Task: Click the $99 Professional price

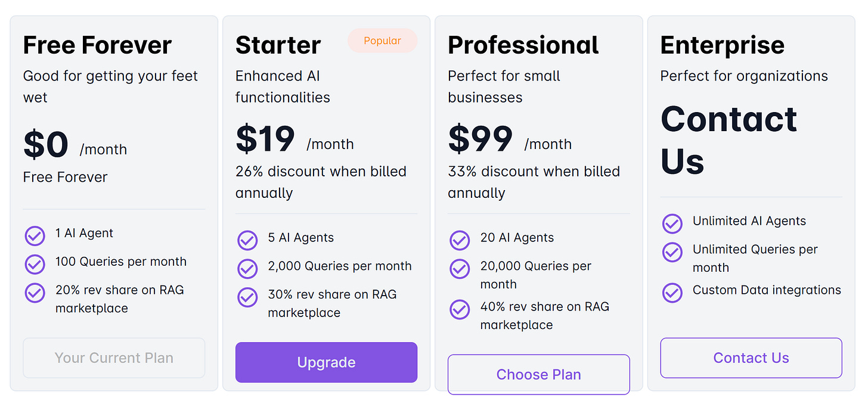Action: [480, 139]
